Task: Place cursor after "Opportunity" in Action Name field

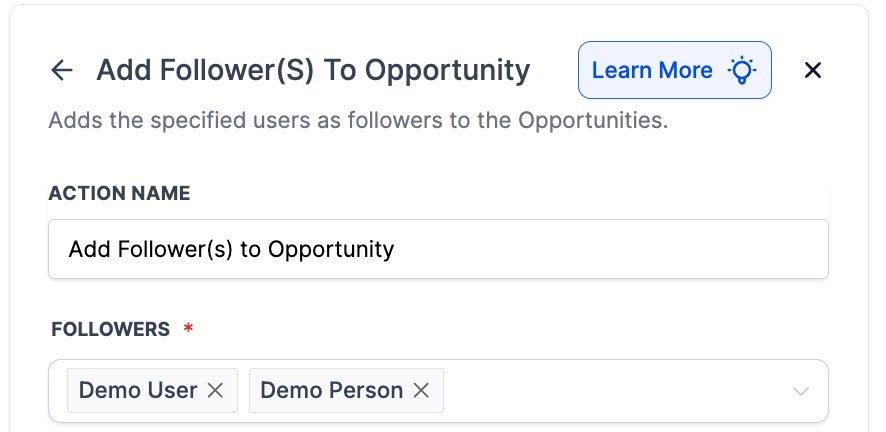Action: 396,249
